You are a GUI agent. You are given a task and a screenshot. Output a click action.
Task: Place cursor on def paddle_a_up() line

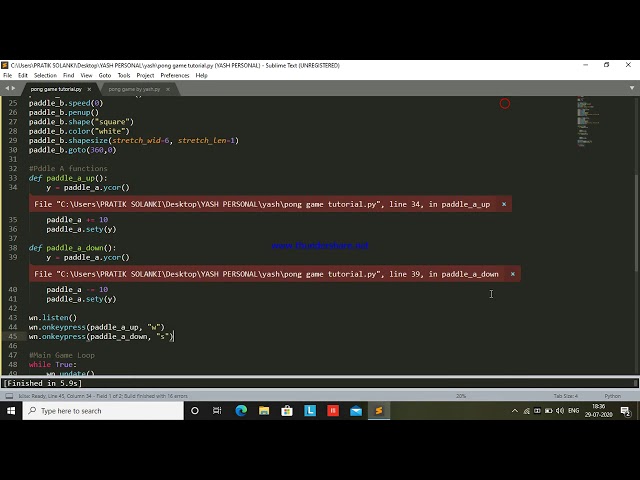[x=68, y=178]
